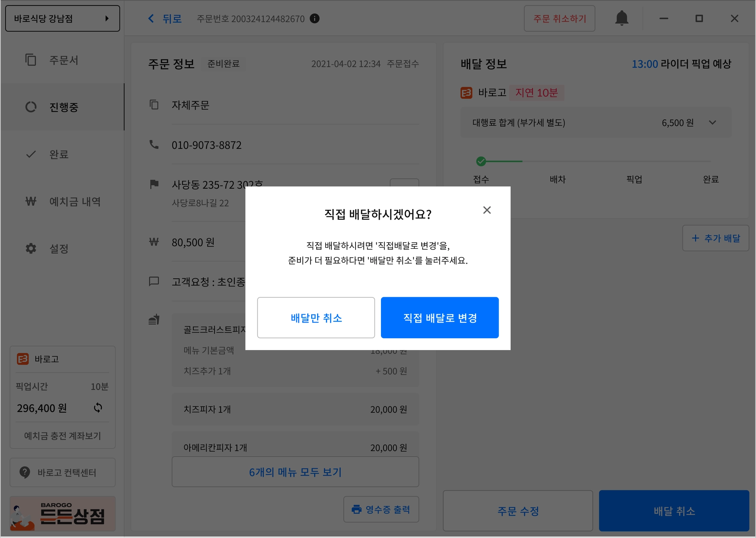Screen dimensions: 756x538
Task: Open the 바로식당 강남점 store selector dropdown
Action: (62, 18)
